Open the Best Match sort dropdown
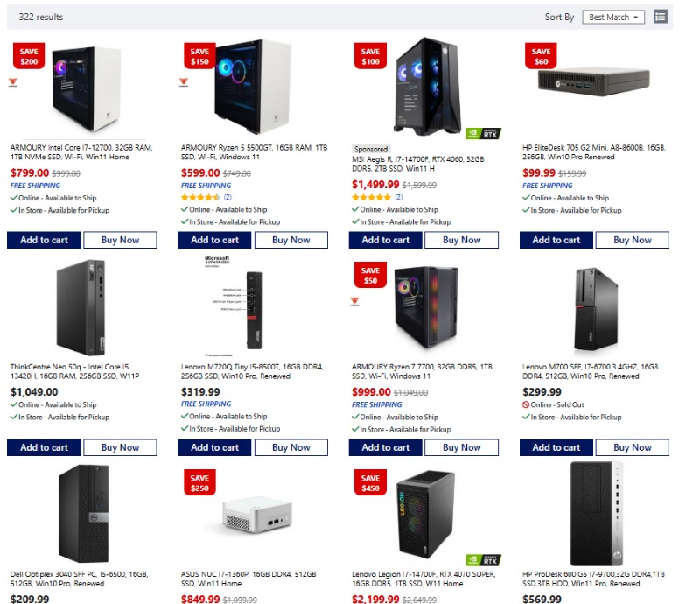 [x=613, y=17]
